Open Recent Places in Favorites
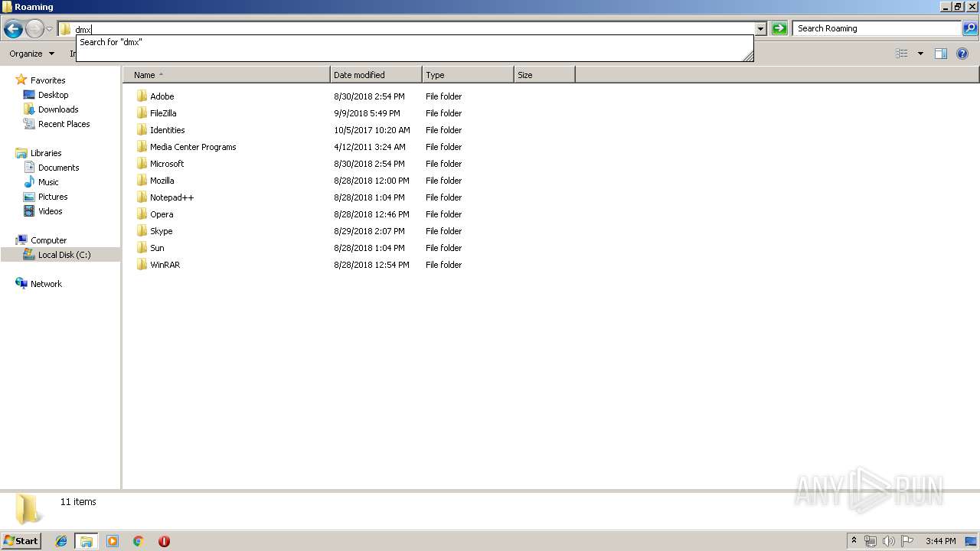Image resolution: width=980 pixels, height=551 pixels. [64, 124]
